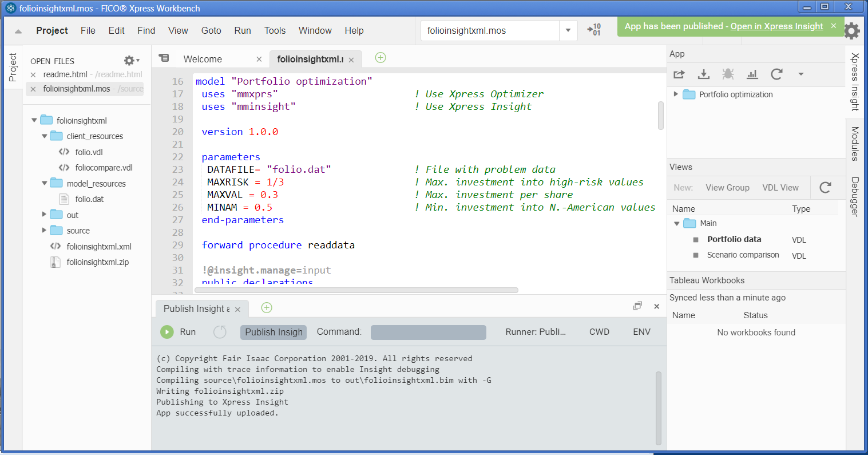The width and height of the screenshot is (868, 455).
Task: Switch to the Welcome tab
Action: [202, 58]
